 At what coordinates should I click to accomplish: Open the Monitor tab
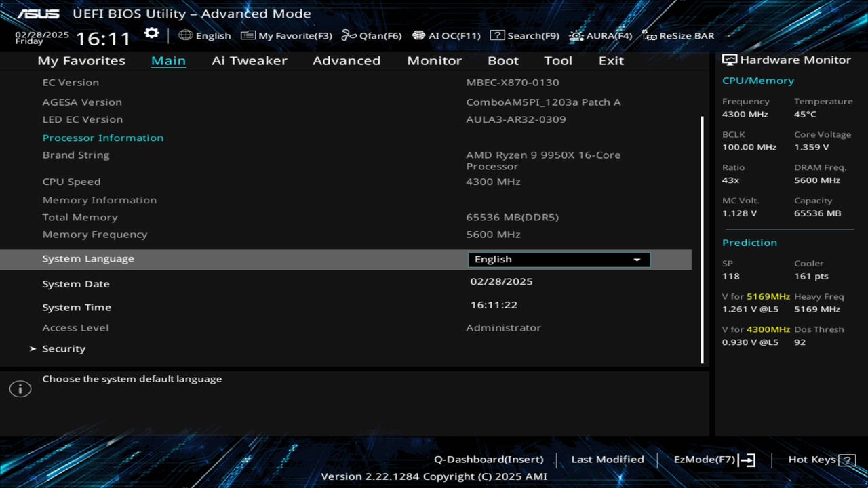coord(434,60)
